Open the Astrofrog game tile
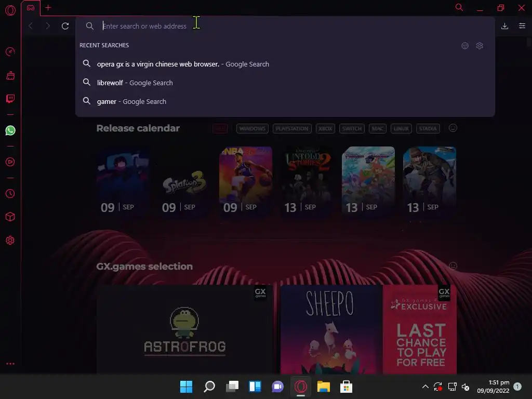This screenshot has height=399, width=532. 185,329
